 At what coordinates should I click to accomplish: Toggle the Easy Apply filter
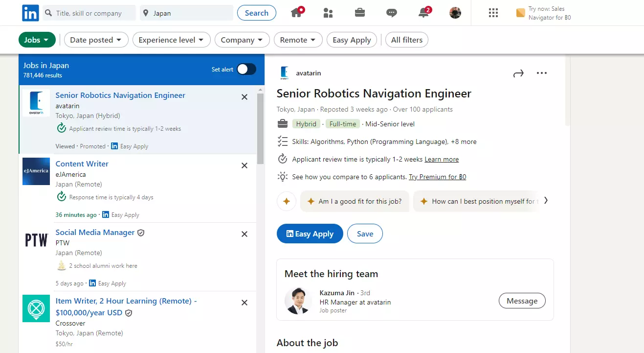pyautogui.click(x=352, y=40)
